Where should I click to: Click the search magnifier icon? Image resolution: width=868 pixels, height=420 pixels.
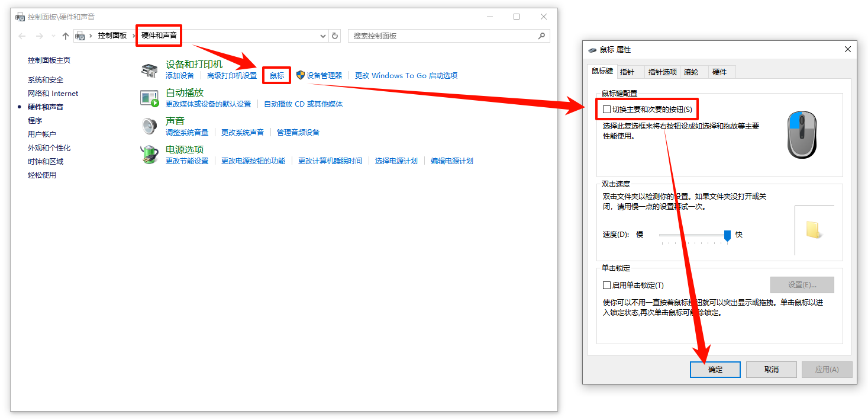point(541,36)
